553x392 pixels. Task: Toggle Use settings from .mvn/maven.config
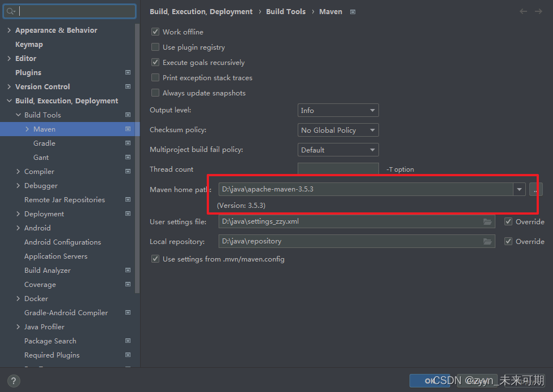(155, 259)
